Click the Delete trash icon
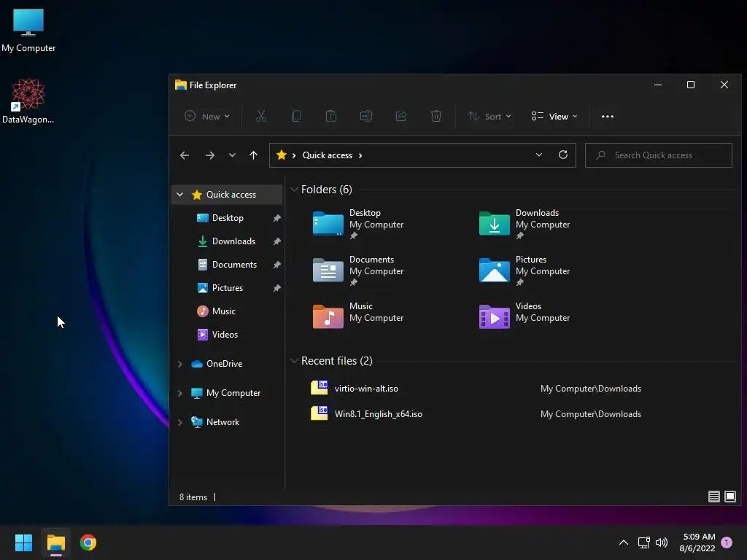 436,116
